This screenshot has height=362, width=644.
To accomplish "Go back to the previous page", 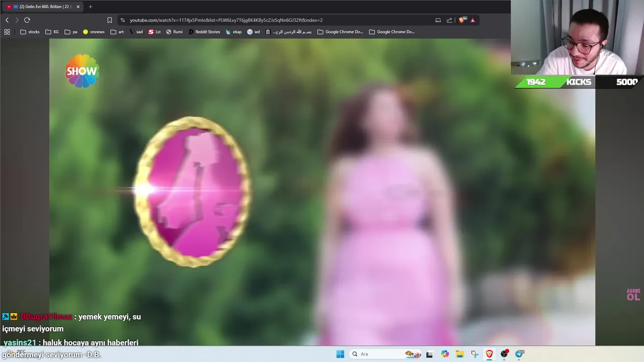I will [x=7, y=20].
